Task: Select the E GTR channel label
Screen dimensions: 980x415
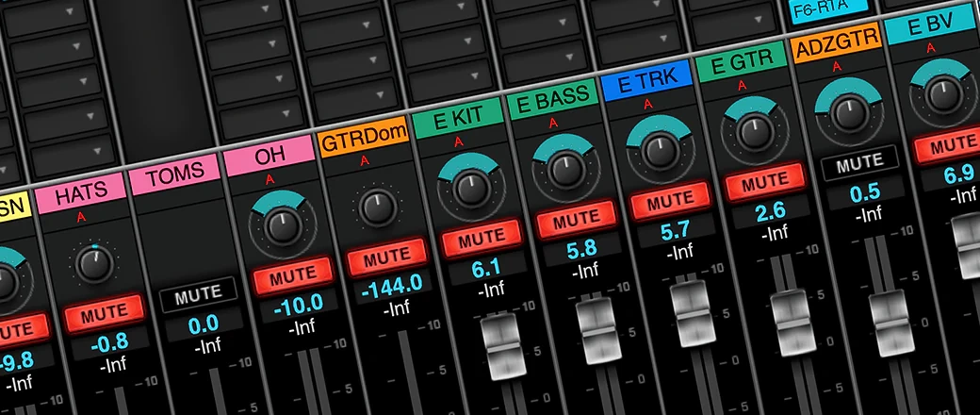Action: 742,62
